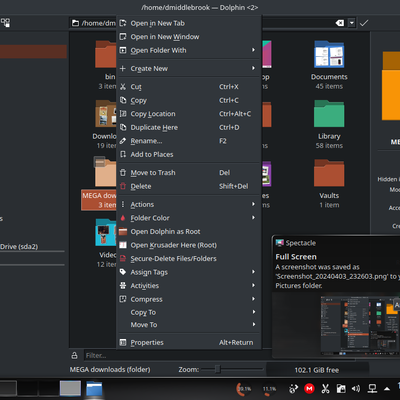Open the Spectacle screenshot thumbnail
Image resolution: width=400 pixels, height=400 pixels.
360,325
